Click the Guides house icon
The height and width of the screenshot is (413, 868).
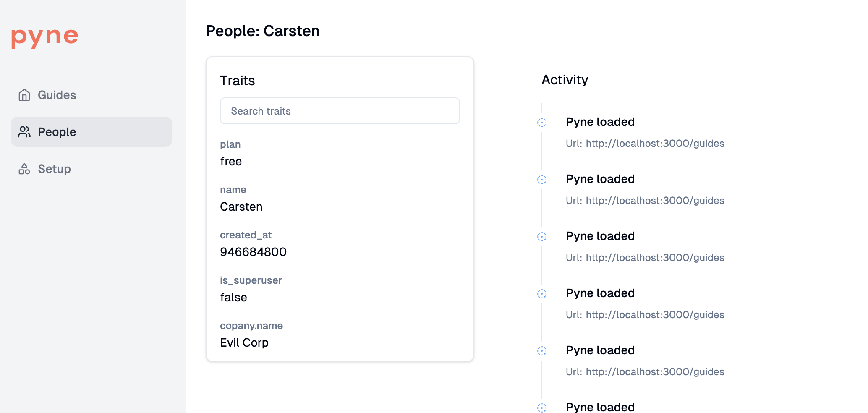[x=24, y=95]
